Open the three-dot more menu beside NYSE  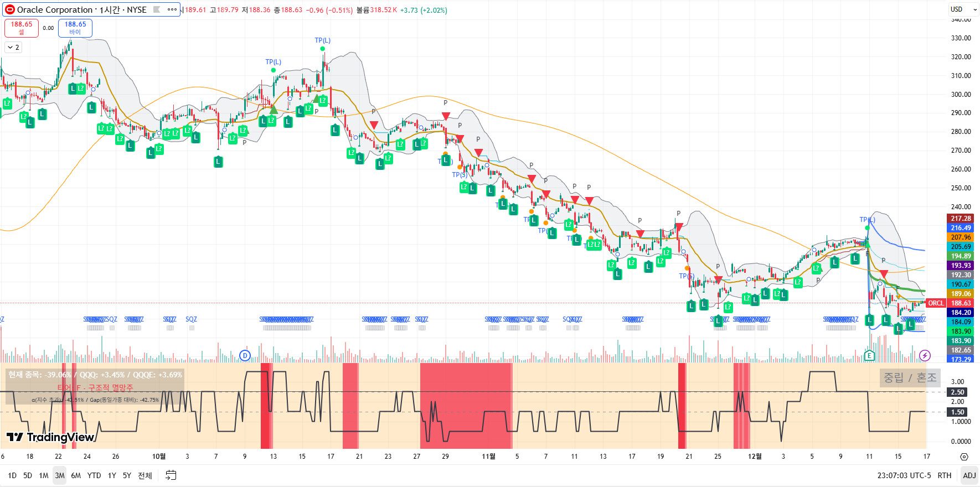coord(172,9)
